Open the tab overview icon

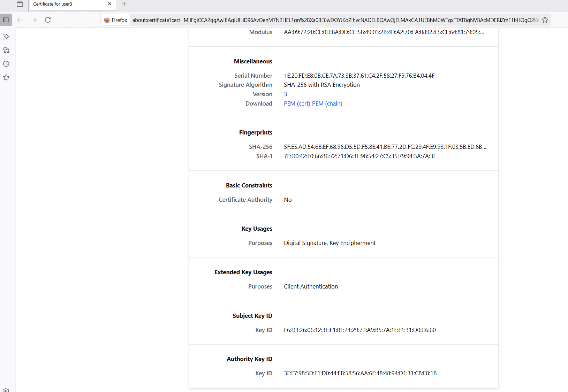point(20,4)
